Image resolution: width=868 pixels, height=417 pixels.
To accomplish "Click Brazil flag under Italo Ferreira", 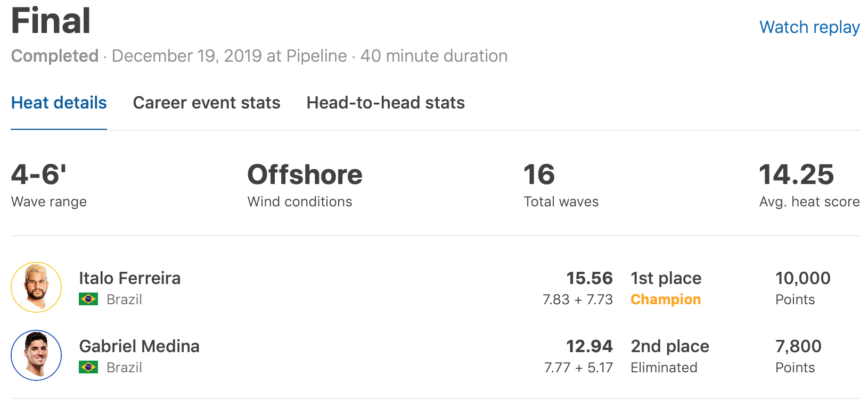I will click(88, 299).
